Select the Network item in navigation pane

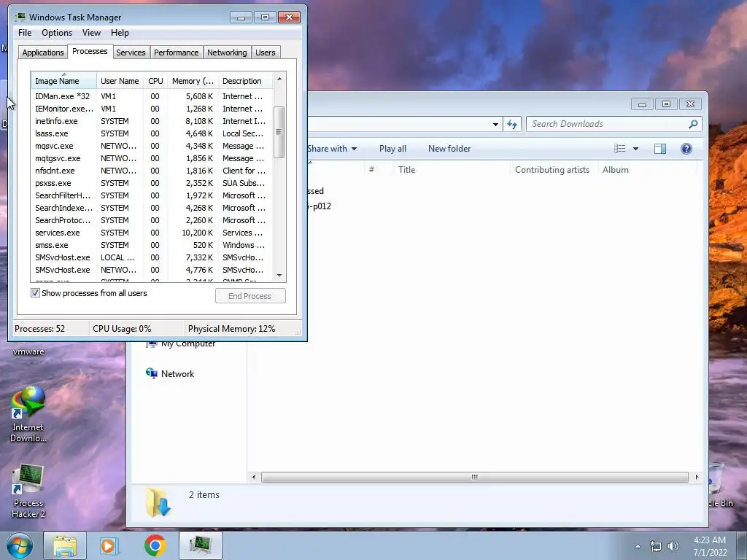[170, 374]
